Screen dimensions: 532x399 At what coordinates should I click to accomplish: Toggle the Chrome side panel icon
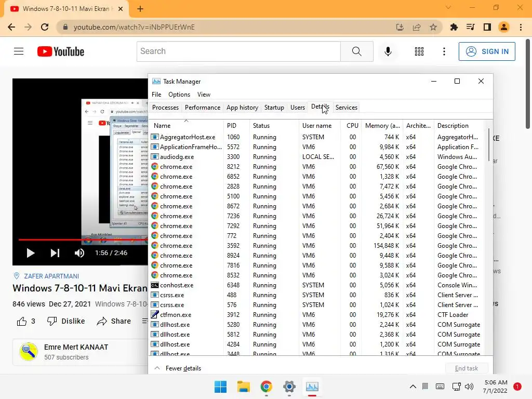pos(487,27)
